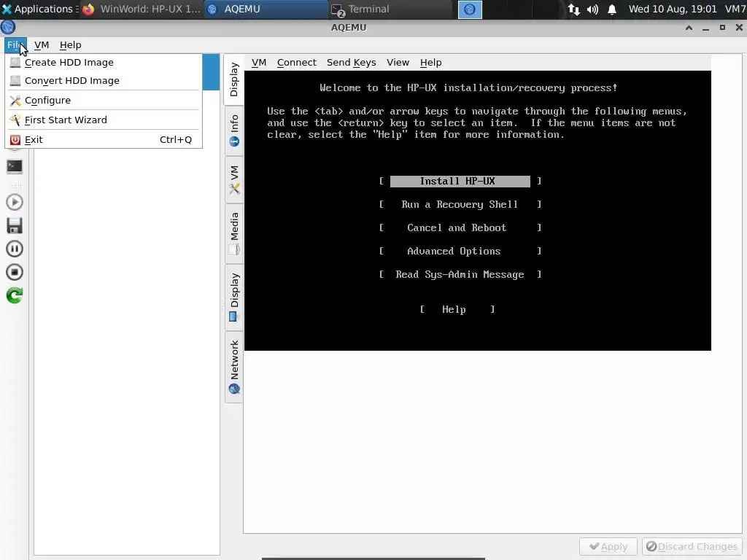The width and height of the screenshot is (747, 560).
Task: Open the Connect menu
Action: (x=297, y=63)
